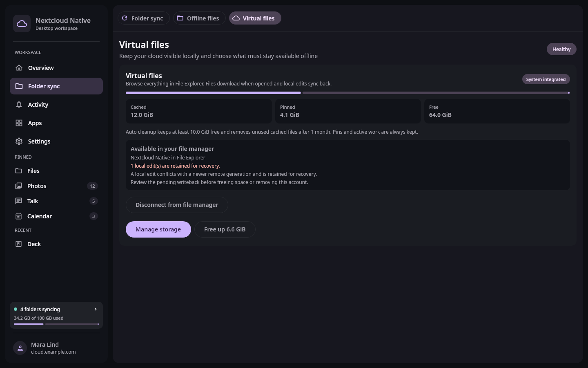Screen dimensions: 588x368
Task: Click Disconnect from file manager button
Action: pos(177,205)
